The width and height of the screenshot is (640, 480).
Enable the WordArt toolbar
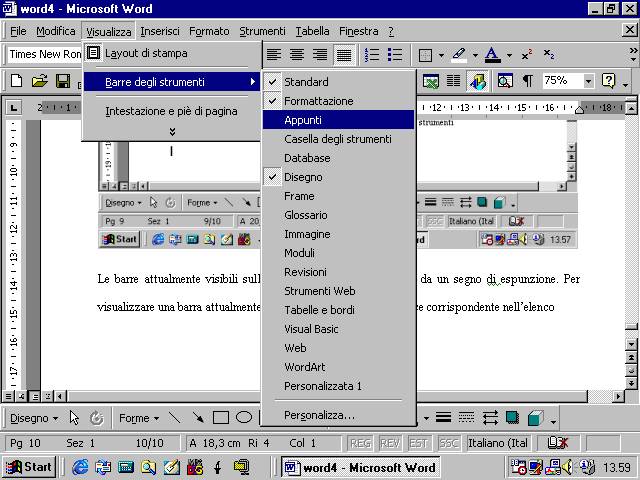[x=338, y=367]
